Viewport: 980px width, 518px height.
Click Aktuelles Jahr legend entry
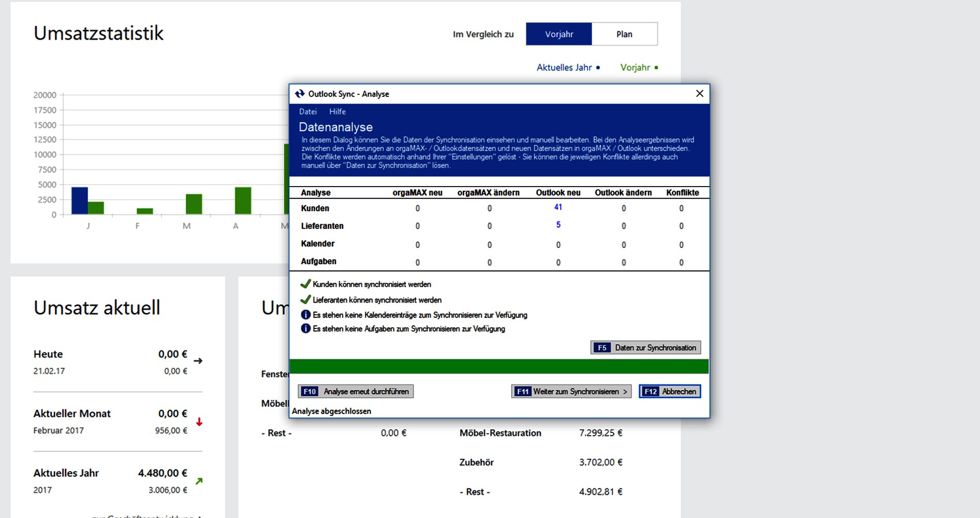(568, 68)
